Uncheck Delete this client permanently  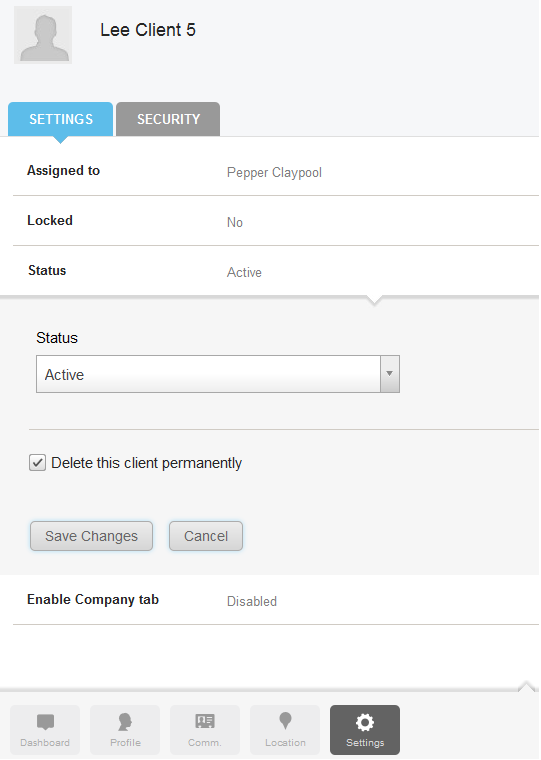click(37, 463)
